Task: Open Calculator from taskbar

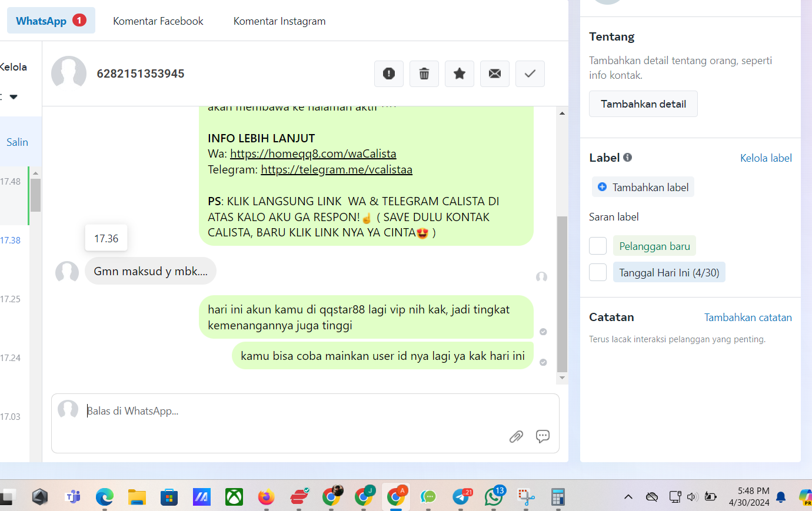Action: [x=558, y=497]
